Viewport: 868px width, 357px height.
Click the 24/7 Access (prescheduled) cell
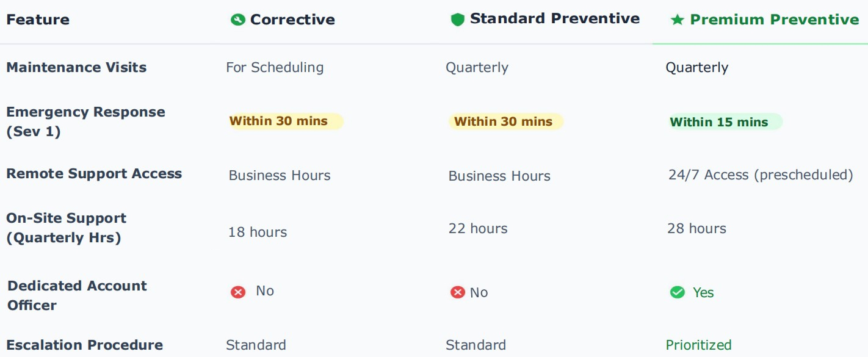click(760, 175)
